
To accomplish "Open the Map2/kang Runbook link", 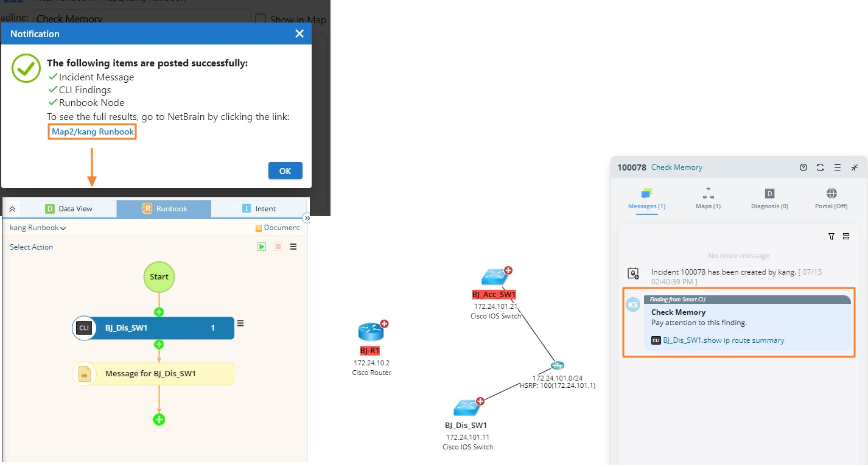I will tap(93, 132).
